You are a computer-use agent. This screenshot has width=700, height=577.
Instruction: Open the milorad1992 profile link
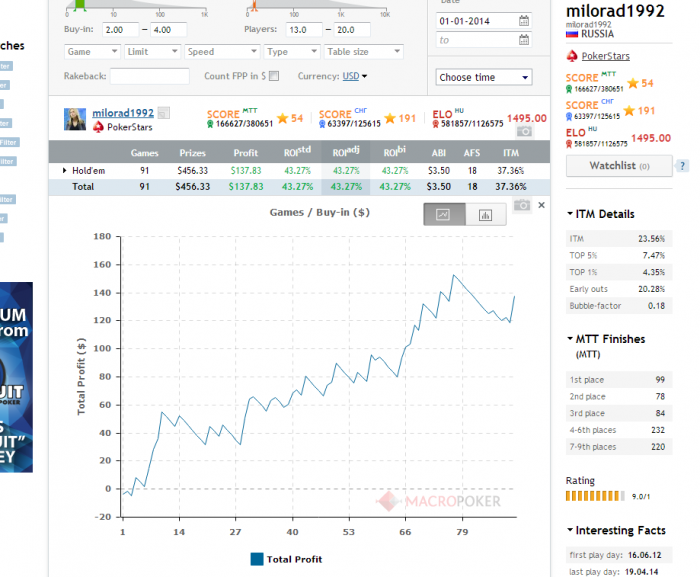[x=123, y=113]
